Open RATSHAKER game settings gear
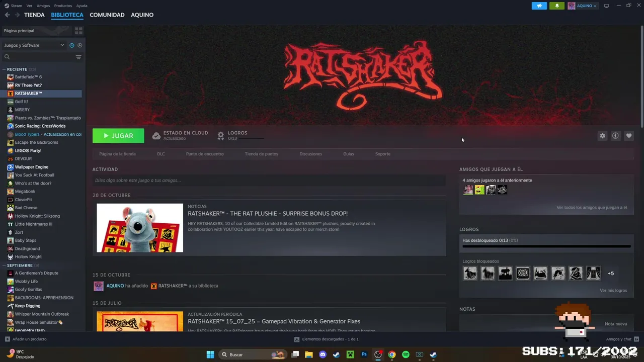 tap(602, 136)
